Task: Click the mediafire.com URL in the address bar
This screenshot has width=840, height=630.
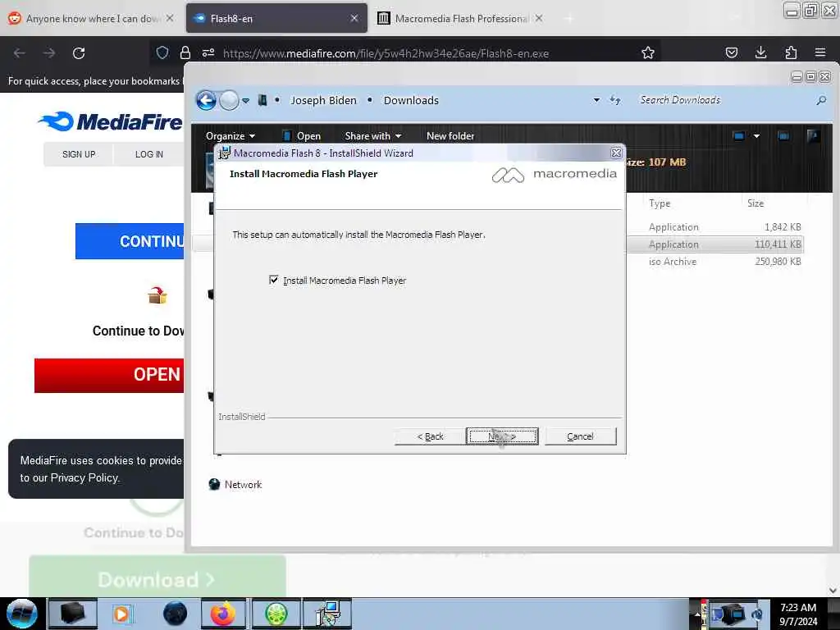Action: pos(386,53)
